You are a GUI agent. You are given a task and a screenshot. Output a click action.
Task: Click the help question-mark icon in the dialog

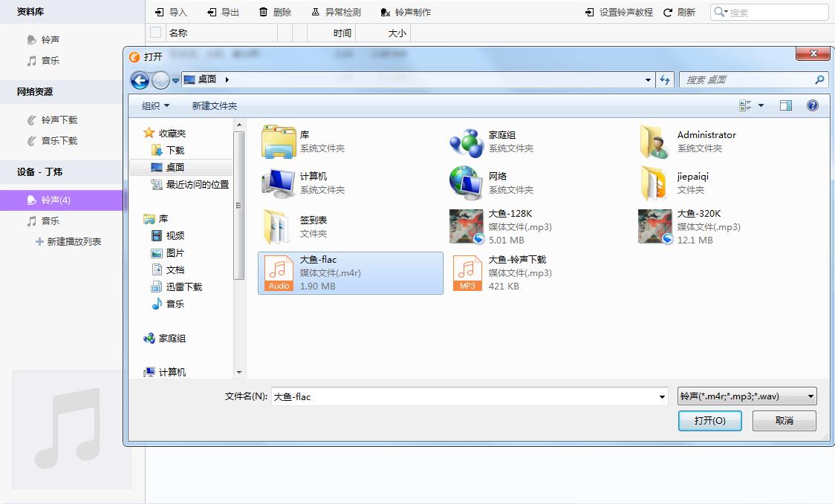click(813, 105)
